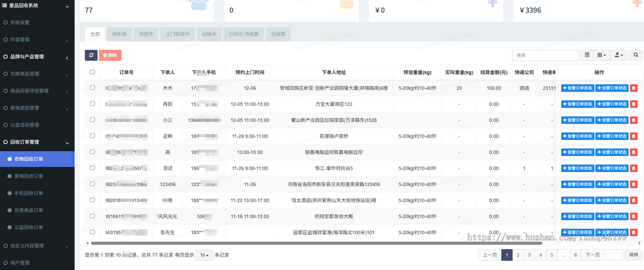Click the magnifier advanced search icon
644x270 pixels.
click(636, 55)
